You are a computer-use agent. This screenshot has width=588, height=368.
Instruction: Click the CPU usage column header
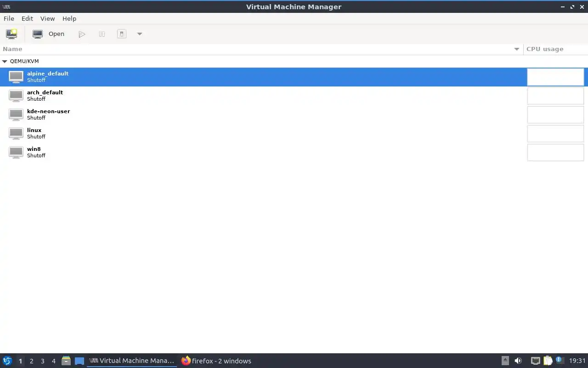tap(555, 49)
